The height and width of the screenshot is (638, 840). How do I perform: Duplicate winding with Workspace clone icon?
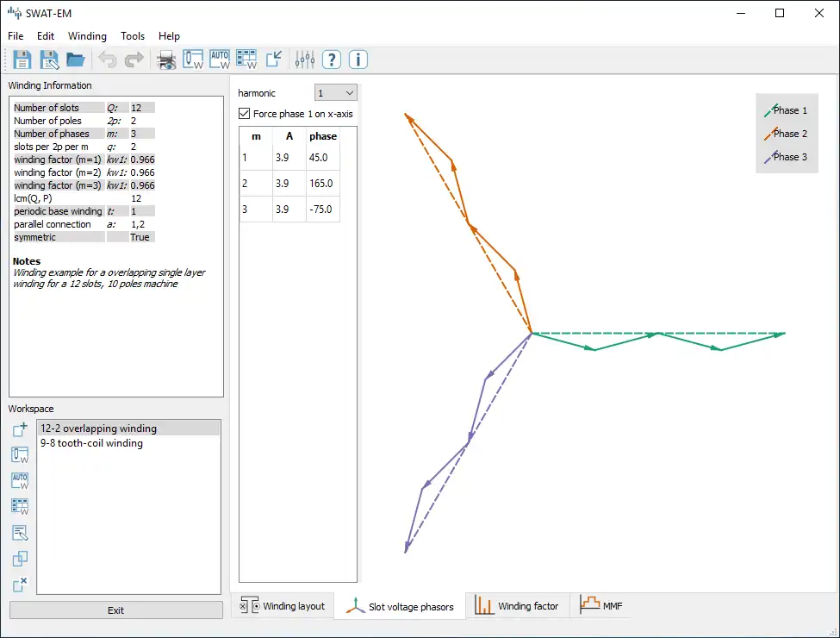(x=20, y=559)
